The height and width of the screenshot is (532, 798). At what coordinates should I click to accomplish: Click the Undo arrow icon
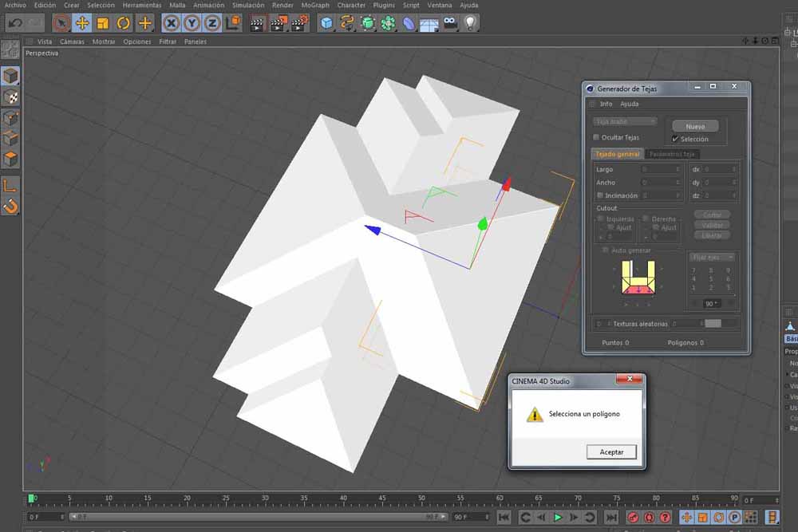(15, 23)
